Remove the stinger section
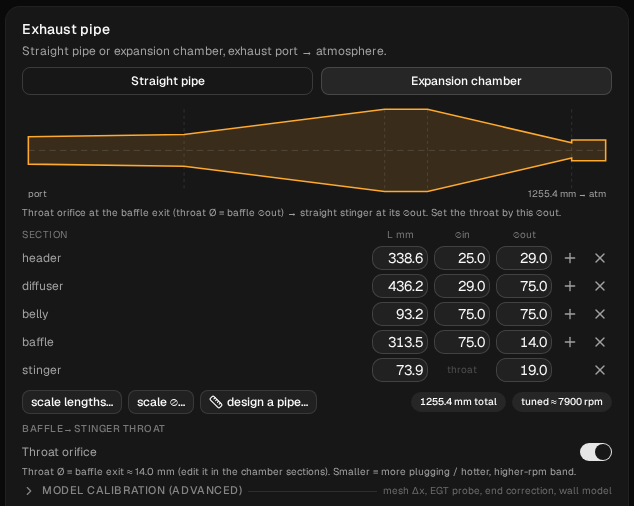 pyautogui.click(x=600, y=370)
